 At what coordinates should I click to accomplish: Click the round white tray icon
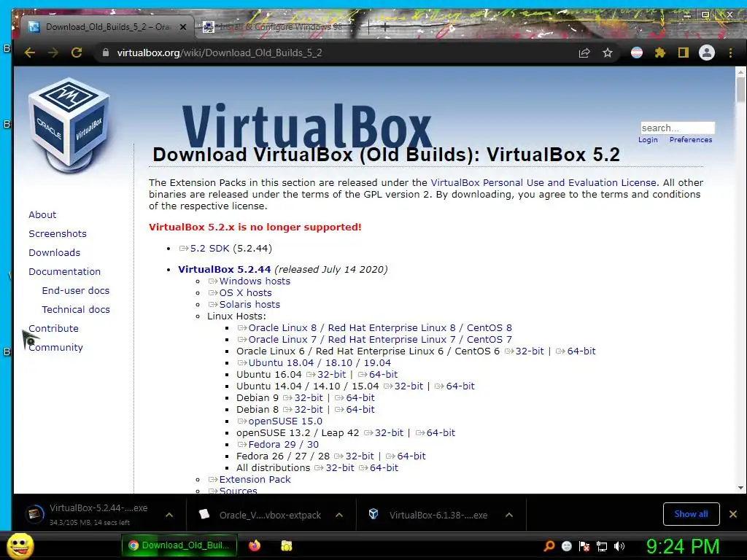pyautogui.click(x=566, y=546)
